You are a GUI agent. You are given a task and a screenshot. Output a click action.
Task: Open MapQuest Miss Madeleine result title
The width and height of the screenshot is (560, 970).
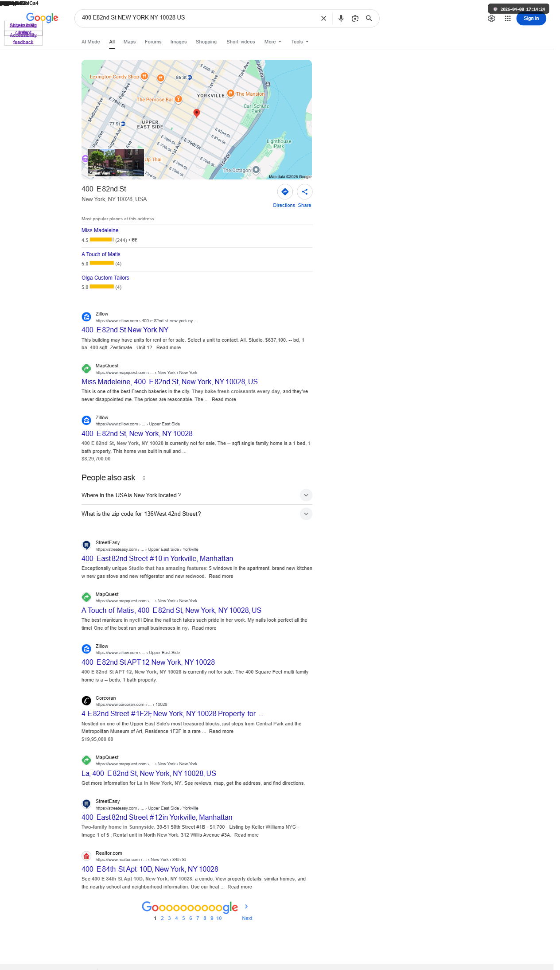pos(169,382)
